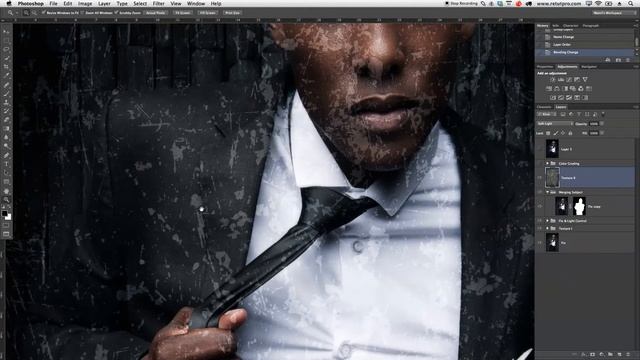
Task: Add a Hue/Saturation adjustment
Action: point(549,89)
